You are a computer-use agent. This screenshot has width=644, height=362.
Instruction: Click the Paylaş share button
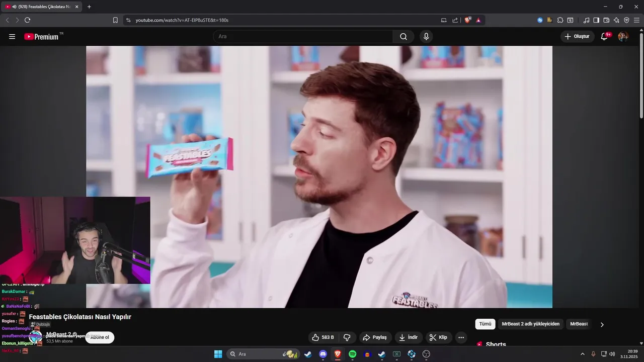375,337
